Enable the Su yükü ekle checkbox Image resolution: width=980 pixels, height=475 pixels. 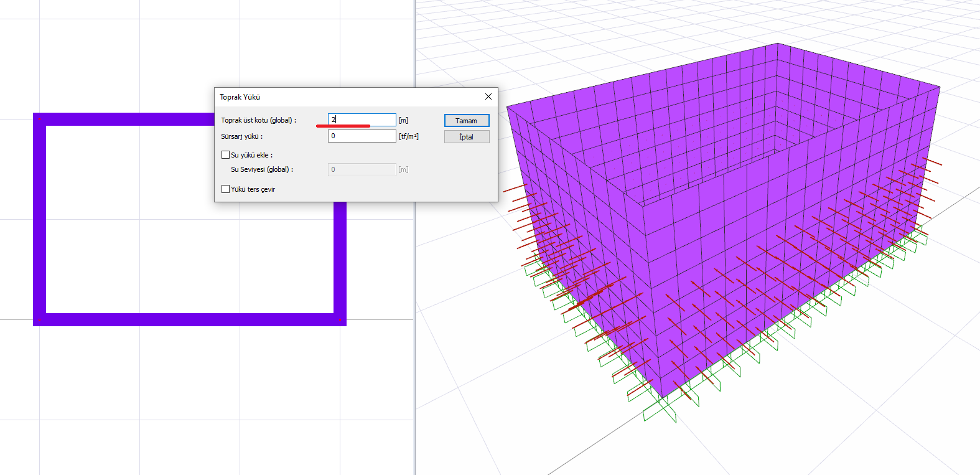[x=225, y=155]
